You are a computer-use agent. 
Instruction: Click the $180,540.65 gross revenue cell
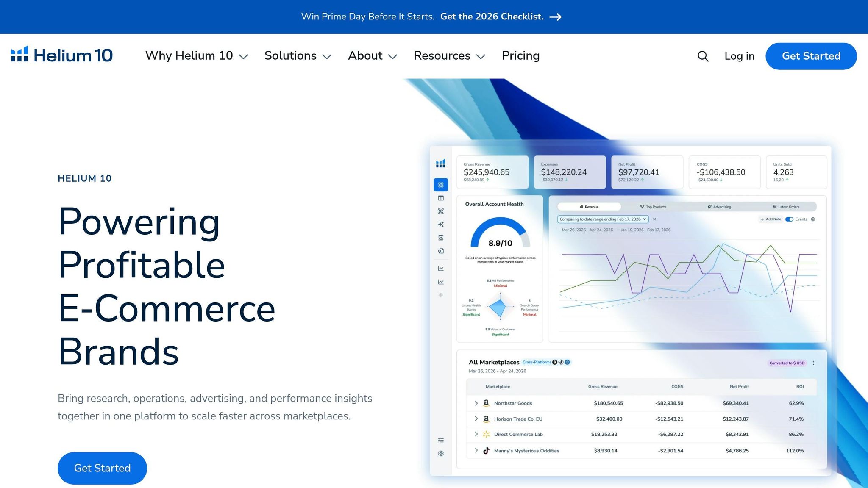tap(608, 403)
